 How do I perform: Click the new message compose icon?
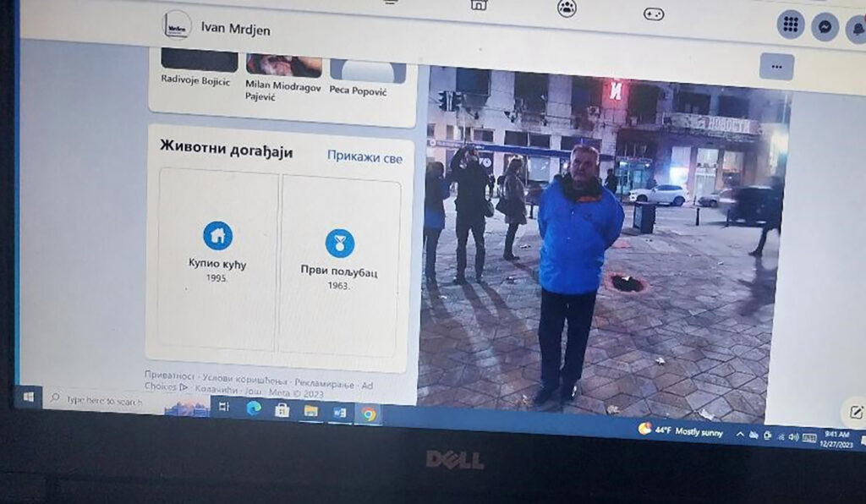coord(855,413)
